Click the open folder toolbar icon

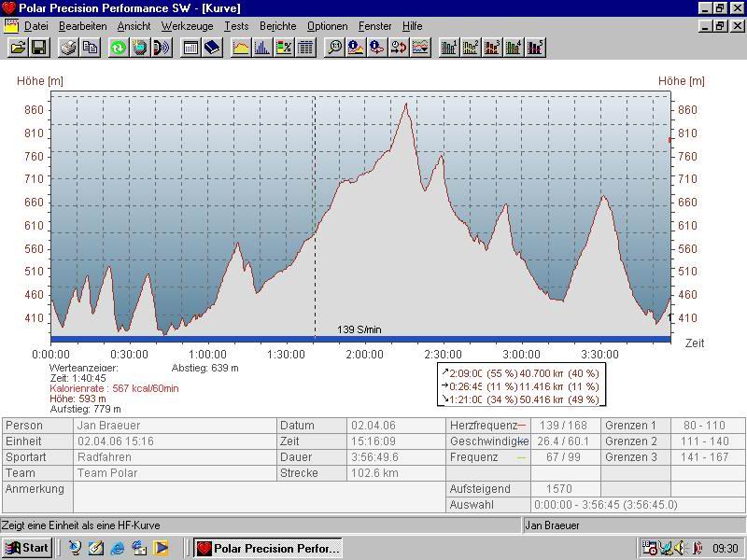18,48
